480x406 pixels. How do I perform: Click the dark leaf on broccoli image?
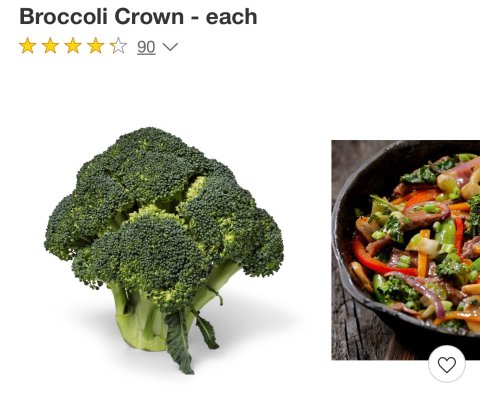click(179, 343)
